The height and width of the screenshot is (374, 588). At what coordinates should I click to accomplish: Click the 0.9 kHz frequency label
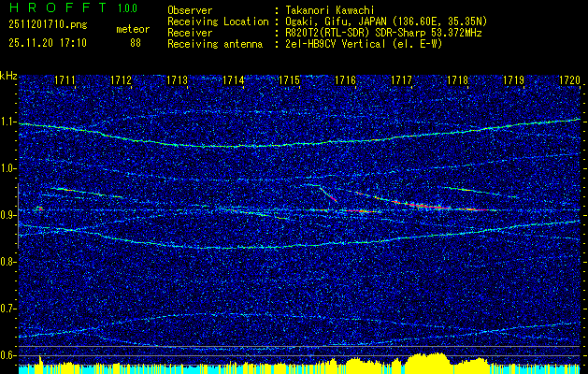coord(9,215)
